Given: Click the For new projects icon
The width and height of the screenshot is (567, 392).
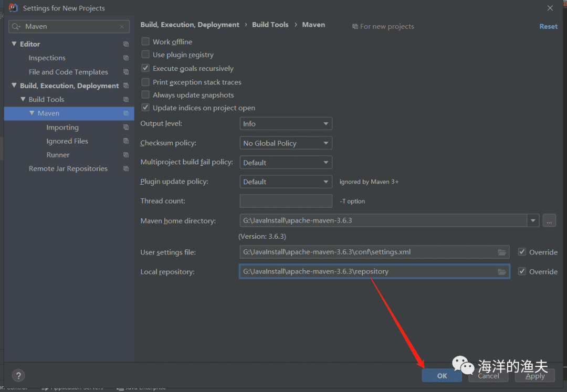Looking at the screenshot, I should (355, 26).
